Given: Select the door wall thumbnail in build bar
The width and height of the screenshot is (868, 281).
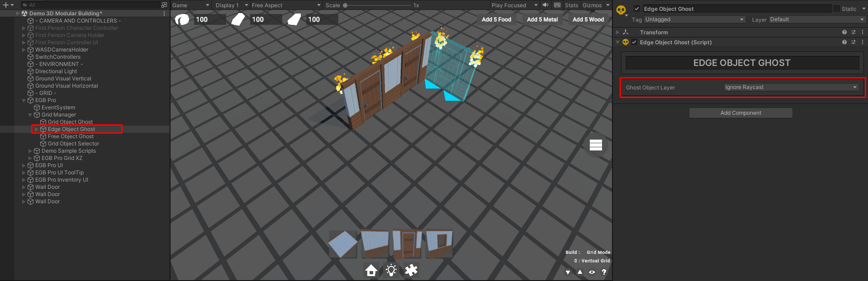Looking at the screenshot, I should coord(407,243).
